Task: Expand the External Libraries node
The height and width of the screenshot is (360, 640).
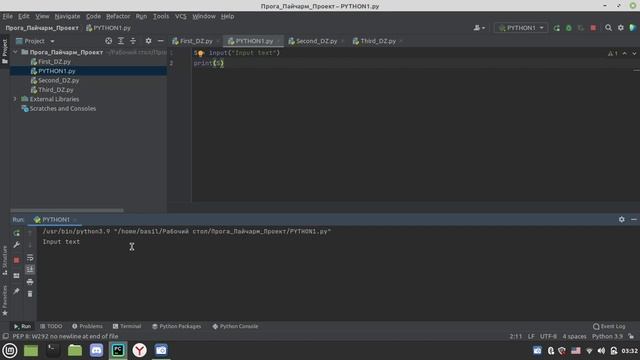Action: [x=16, y=99]
